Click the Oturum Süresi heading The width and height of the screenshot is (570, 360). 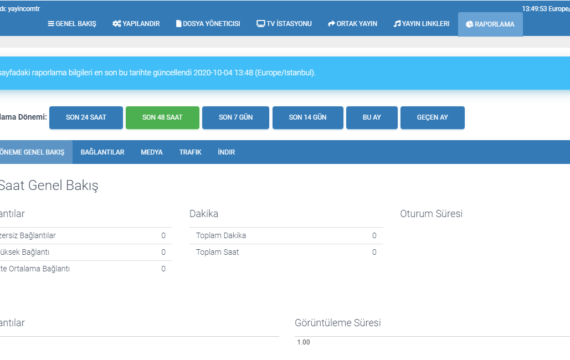tap(431, 213)
